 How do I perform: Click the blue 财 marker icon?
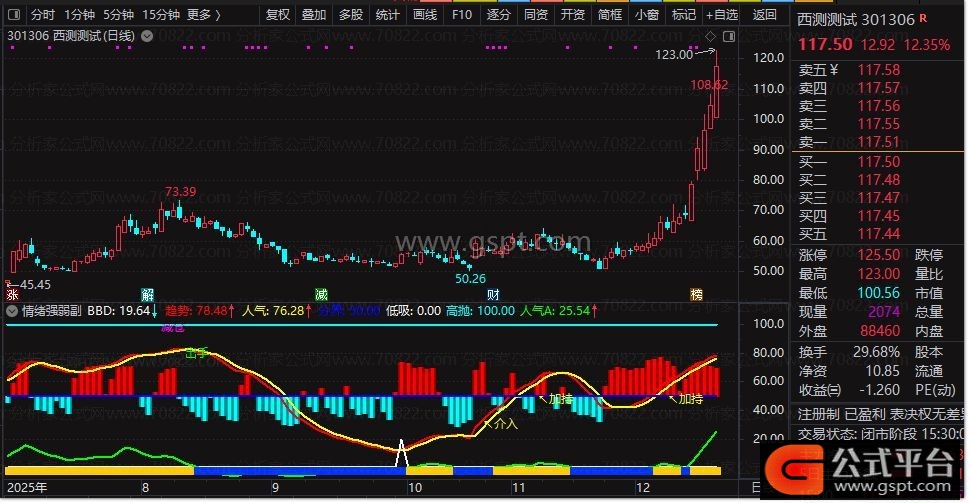click(x=494, y=295)
